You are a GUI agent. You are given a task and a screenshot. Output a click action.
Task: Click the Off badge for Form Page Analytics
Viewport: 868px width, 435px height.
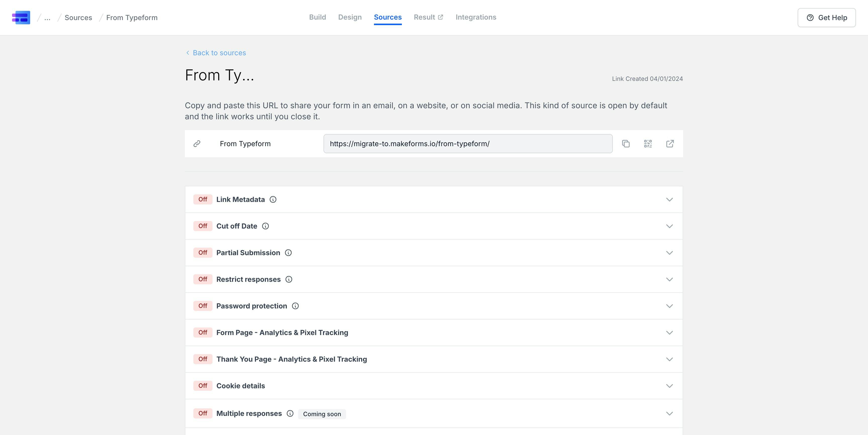pos(203,333)
